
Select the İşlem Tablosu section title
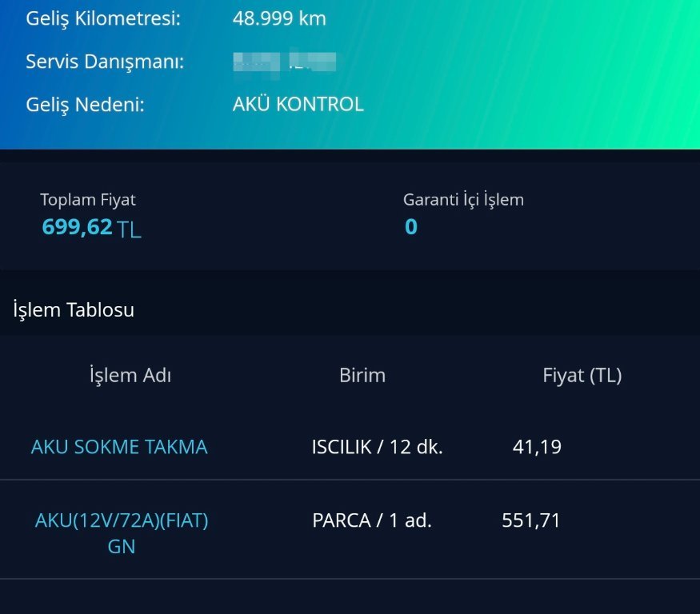[74, 310]
